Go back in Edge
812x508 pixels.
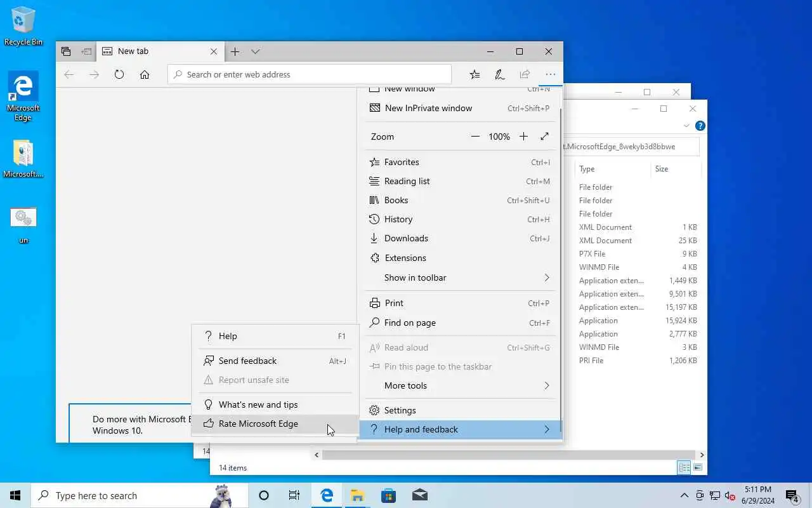click(69, 74)
